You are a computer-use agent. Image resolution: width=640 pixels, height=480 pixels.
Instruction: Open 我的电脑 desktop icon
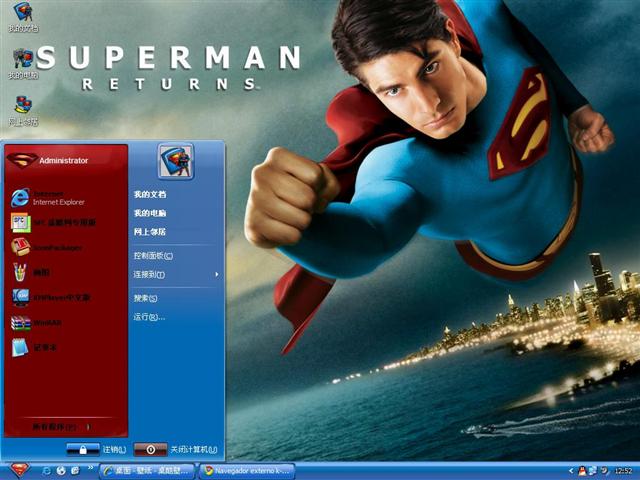point(23,64)
